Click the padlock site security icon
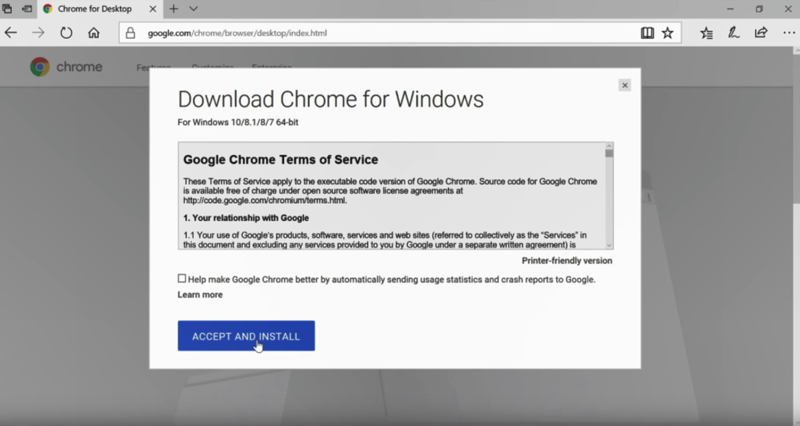This screenshot has height=426, width=800. [131, 33]
